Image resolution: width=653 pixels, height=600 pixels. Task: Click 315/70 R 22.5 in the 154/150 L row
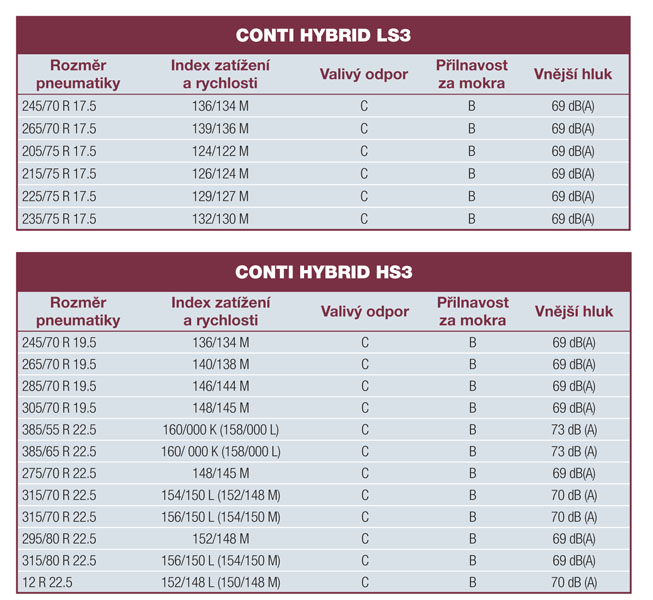(x=59, y=495)
